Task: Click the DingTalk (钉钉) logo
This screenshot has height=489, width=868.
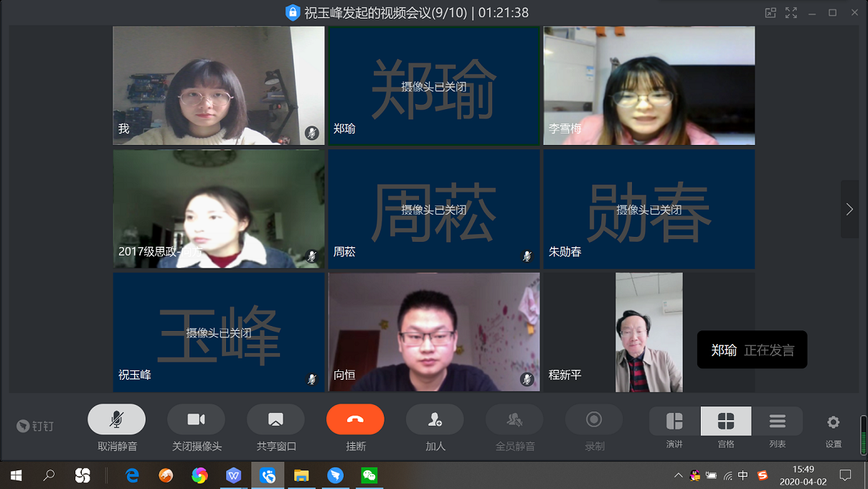Action: tap(35, 426)
